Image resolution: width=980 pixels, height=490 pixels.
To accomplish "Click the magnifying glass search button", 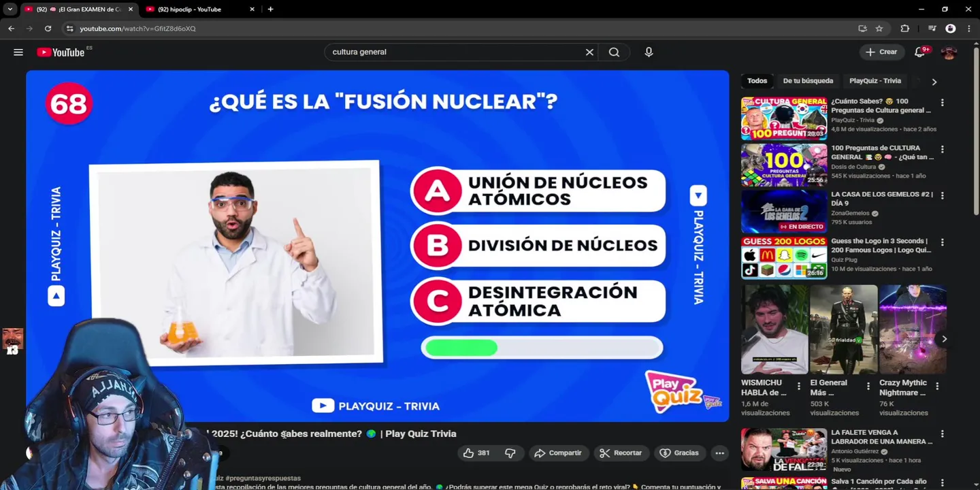I will click(x=614, y=52).
